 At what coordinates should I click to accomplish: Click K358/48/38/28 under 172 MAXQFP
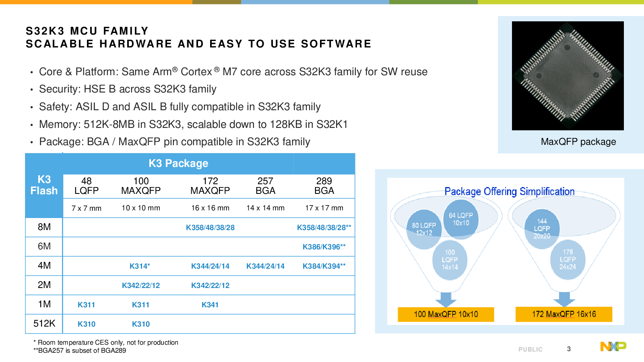pos(210,228)
